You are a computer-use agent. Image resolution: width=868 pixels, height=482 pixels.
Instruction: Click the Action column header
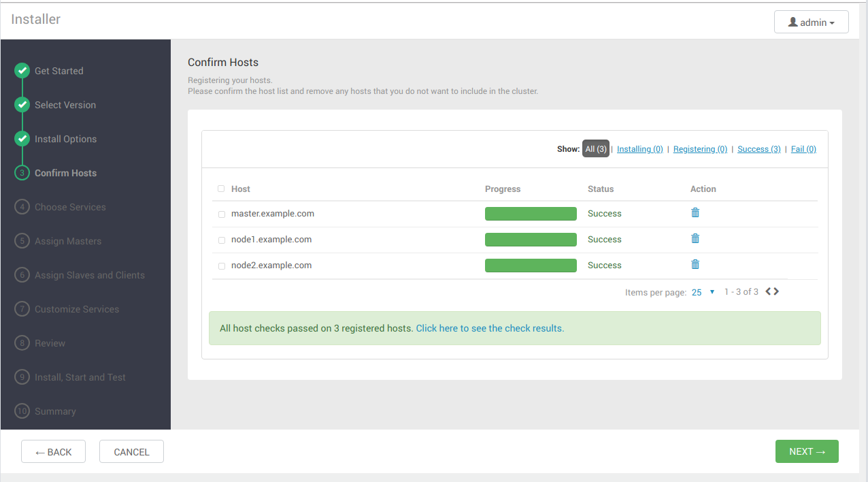tap(703, 189)
